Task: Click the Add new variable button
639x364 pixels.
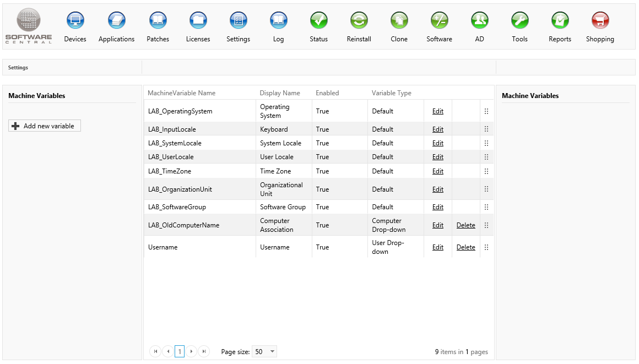Action: click(45, 126)
